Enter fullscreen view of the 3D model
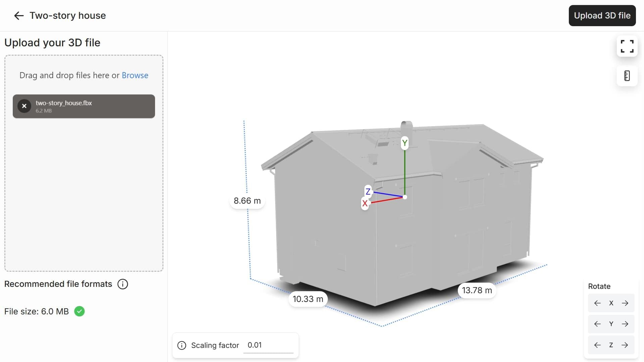This screenshot has height=362, width=644. coord(627,46)
